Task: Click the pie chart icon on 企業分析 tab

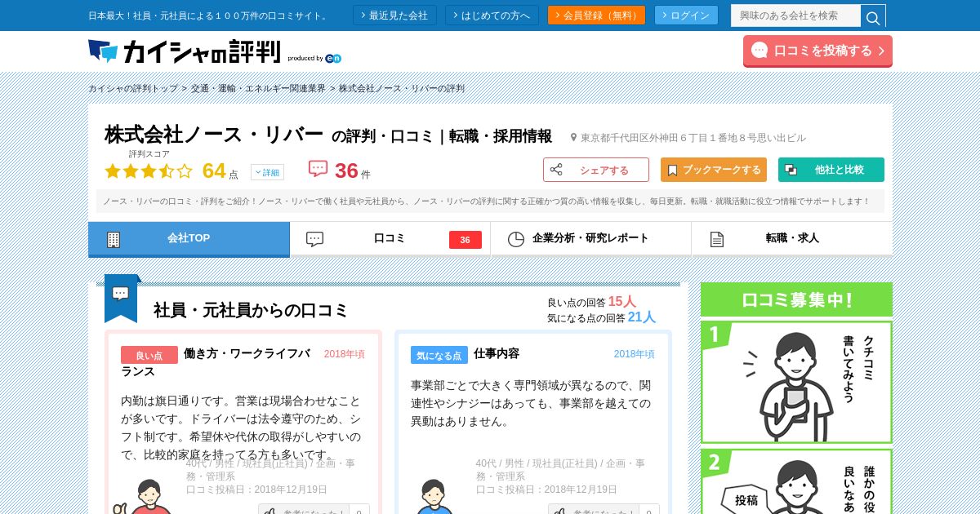Action: tap(515, 239)
